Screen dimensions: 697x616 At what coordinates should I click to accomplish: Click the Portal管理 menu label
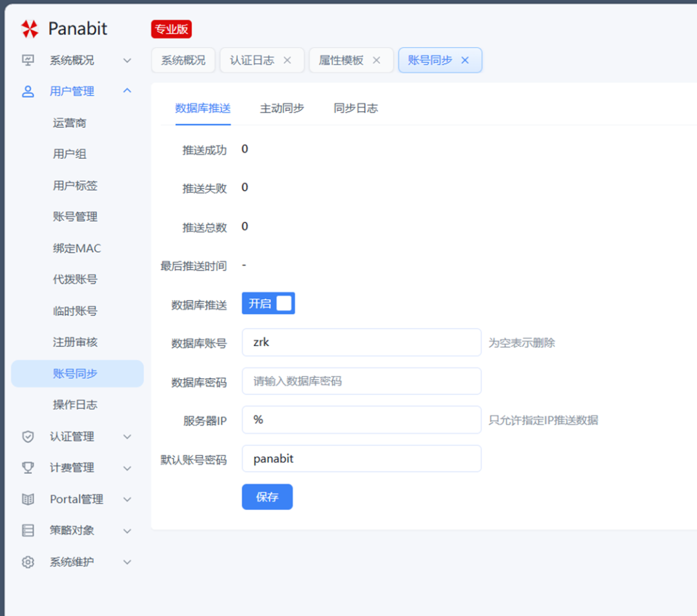(x=76, y=499)
